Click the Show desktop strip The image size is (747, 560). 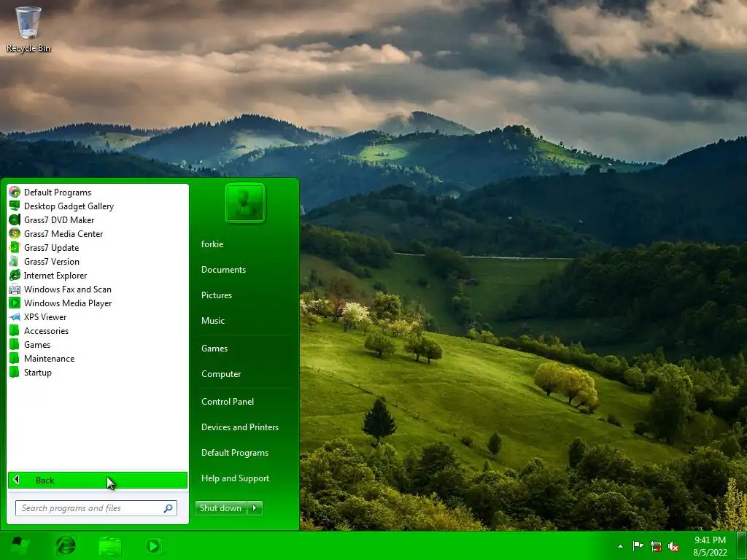click(742, 545)
